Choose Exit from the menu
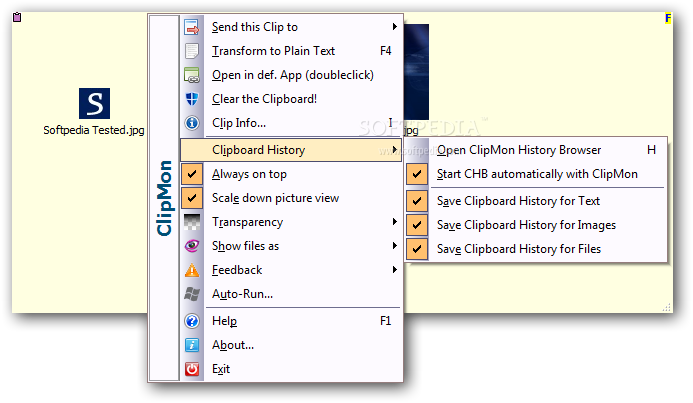This screenshot has width=693, height=403. pyautogui.click(x=292, y=369)
